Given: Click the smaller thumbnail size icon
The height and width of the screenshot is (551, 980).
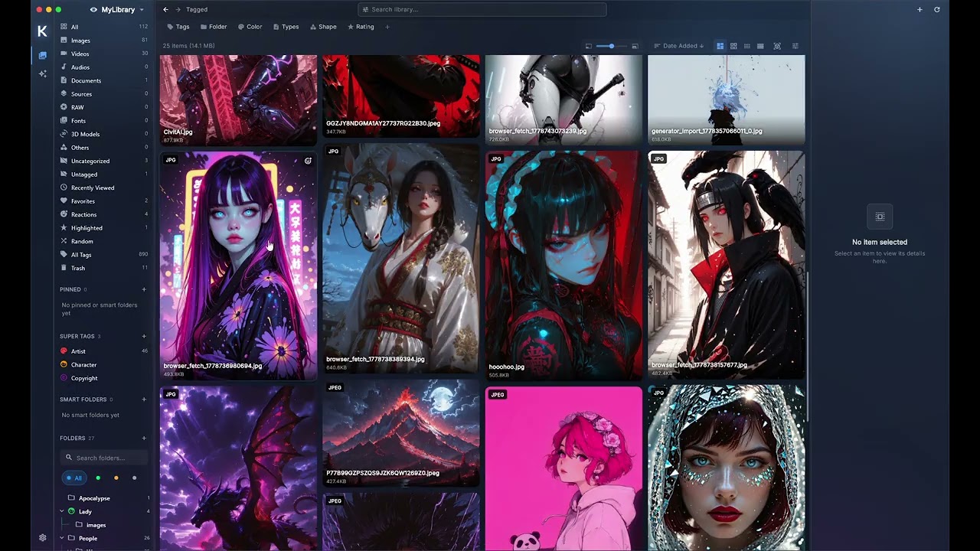Looking at the screenshot, I should point(588,46).
